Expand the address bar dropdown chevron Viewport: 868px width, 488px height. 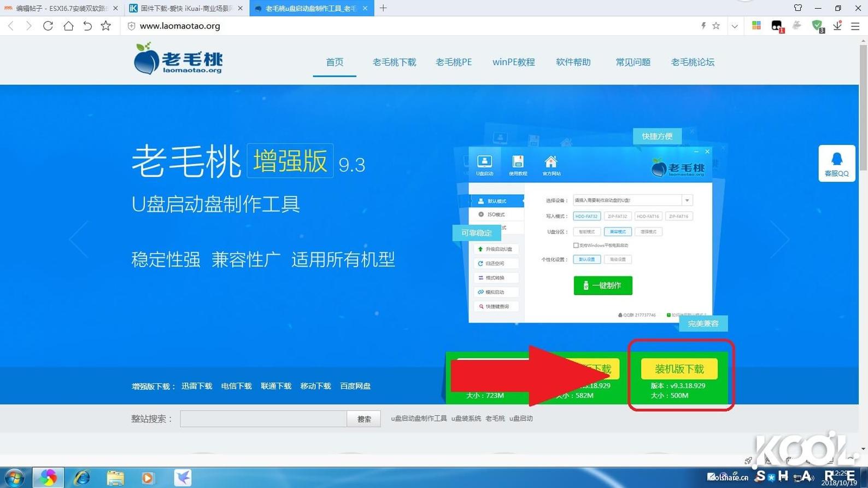coord(735,26)
